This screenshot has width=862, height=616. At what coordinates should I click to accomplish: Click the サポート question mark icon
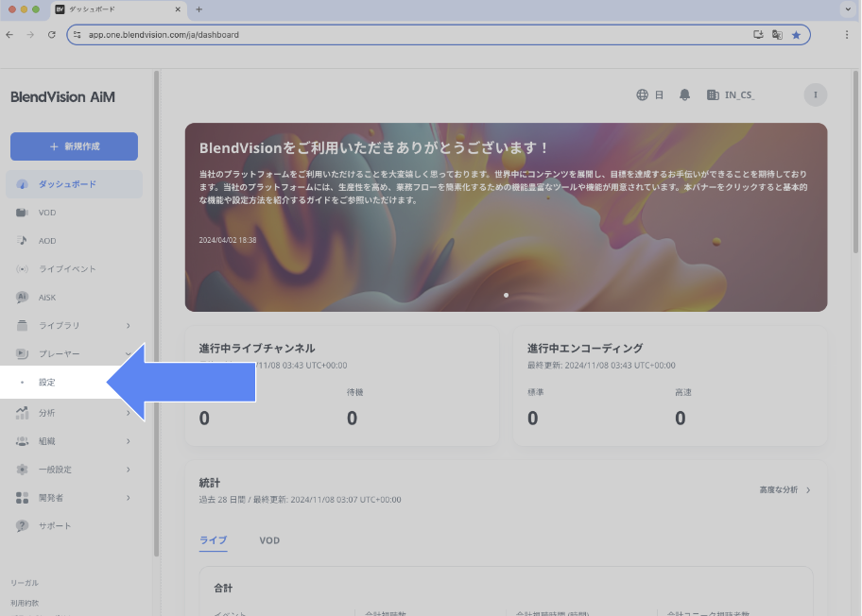[x=22, y=526]
